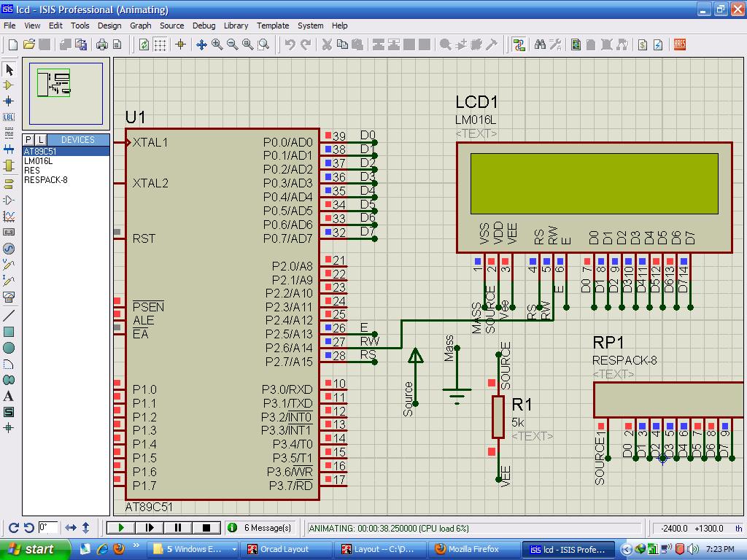Image resolution: width=747 pixels, height=560 pixels.
Task: Select the 2D graphics line tool
Action: coord(9,315)
